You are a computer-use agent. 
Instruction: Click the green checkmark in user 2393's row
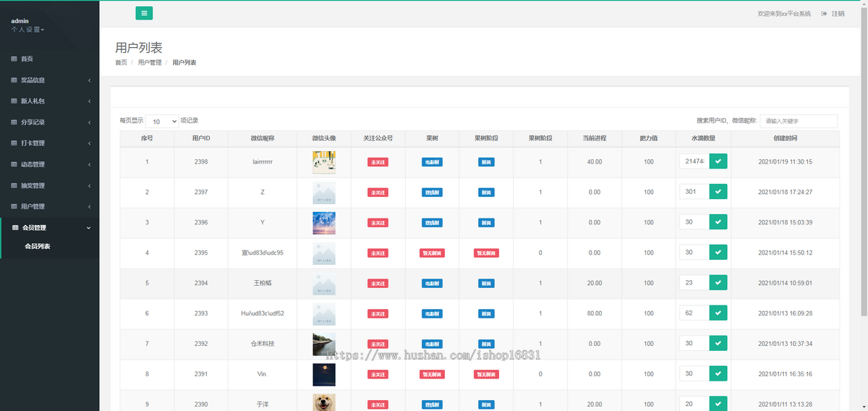[x=718, y=313]
